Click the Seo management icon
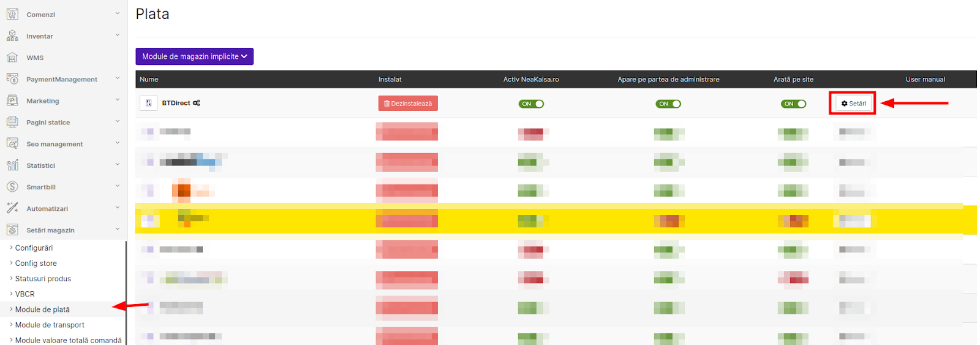This screenshot has height=345, width=980. [x=12, y=143]
